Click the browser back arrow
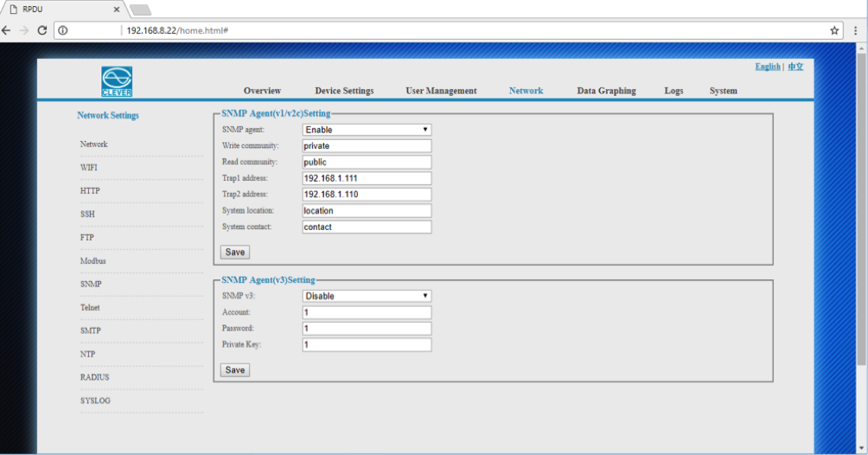 coord(7,29)
